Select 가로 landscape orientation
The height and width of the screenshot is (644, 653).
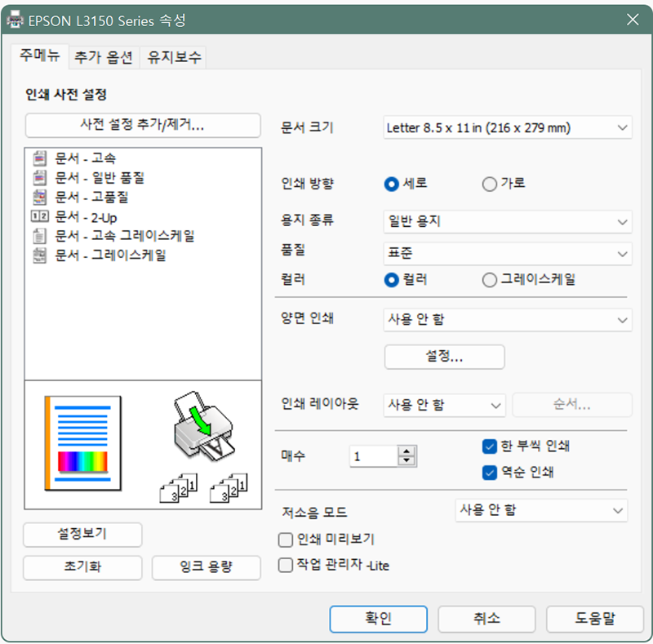tap(489, 184)
